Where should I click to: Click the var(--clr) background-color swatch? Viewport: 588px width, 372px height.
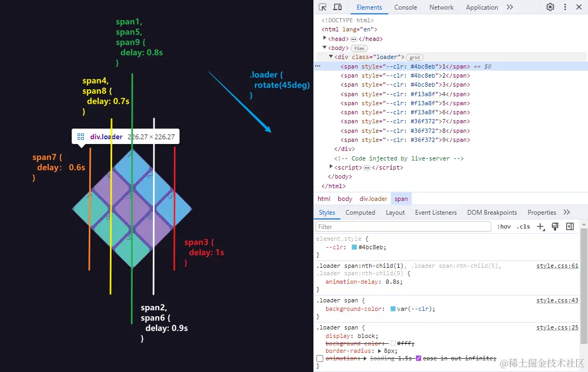[x=393, y=309]
